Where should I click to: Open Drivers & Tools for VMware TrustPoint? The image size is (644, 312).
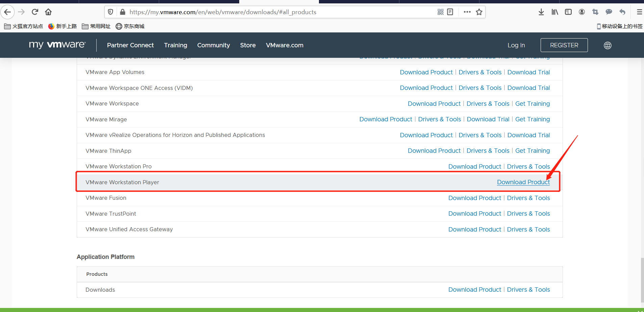[x=528, y=214]
